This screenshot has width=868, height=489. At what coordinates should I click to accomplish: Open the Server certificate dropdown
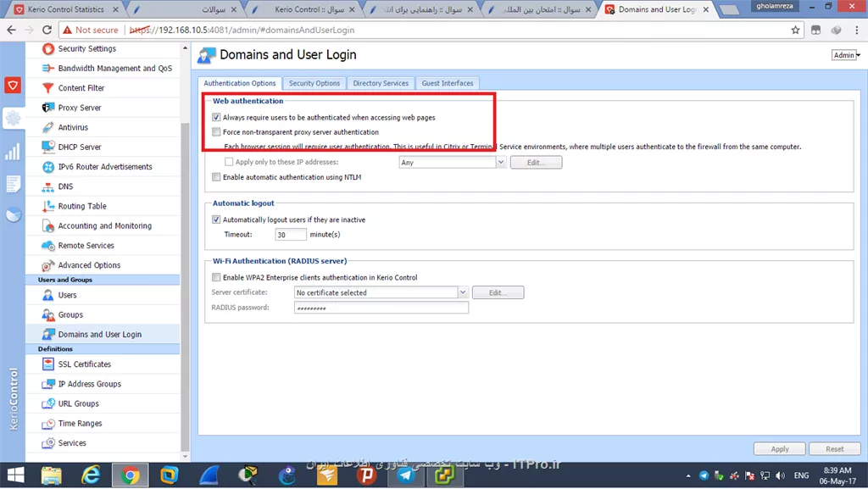click(x=463, y=292)
